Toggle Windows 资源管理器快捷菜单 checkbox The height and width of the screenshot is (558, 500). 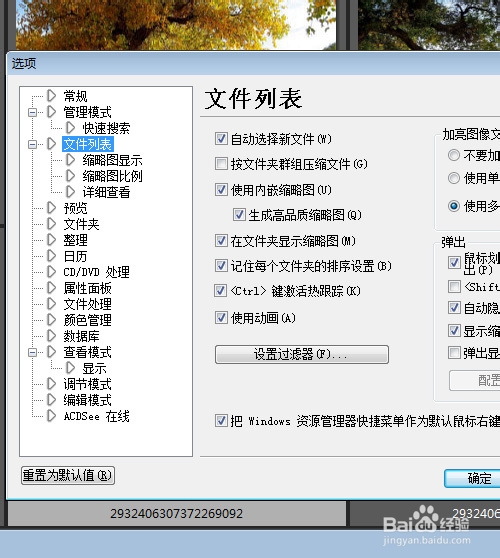(x=221, y=421)
